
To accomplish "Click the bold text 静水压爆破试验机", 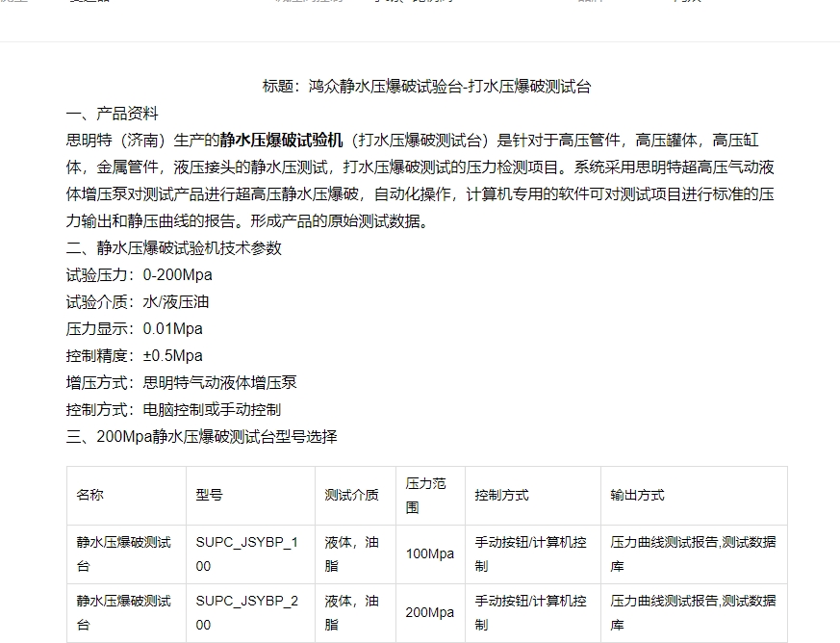I will click(281, 141).
